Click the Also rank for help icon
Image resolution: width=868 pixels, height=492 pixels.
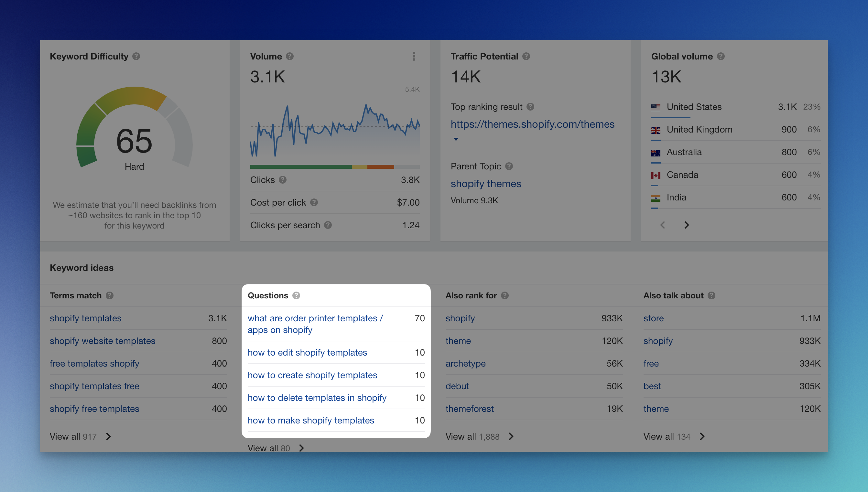[505, 296]
